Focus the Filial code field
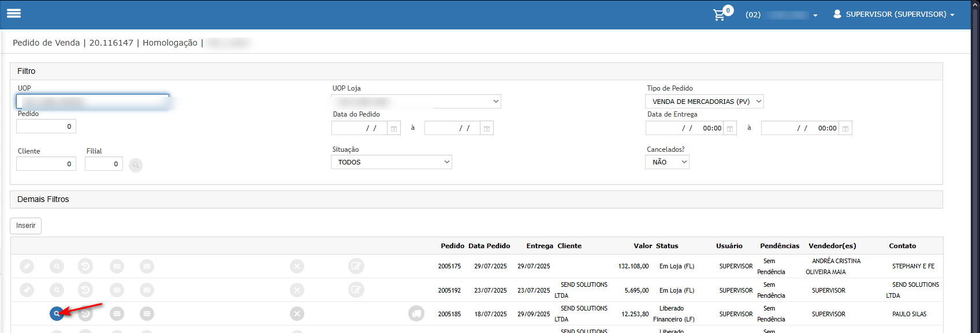The height and width of the screenshot is (333, 980). (104, 164)
